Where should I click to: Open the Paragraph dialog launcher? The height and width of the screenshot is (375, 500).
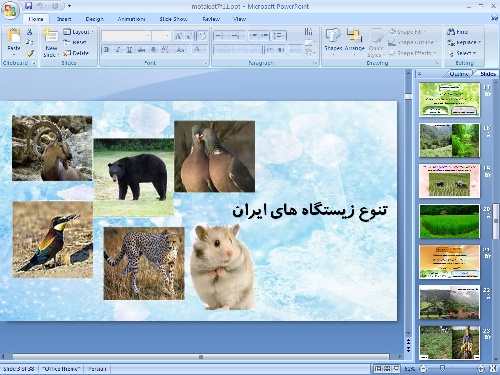pos(315,63)
